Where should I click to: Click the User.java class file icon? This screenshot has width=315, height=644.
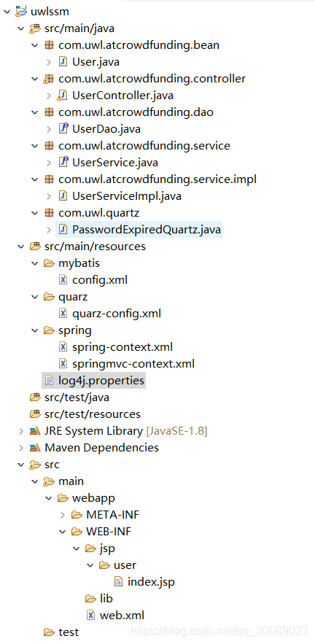point(63,62)
